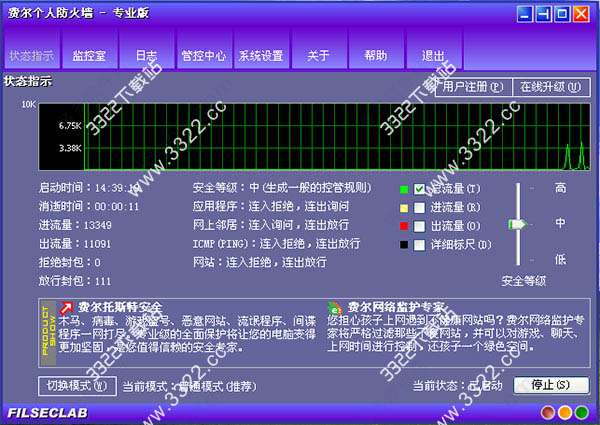600x425 pixels.
Task: Click the orange status light icon
Action: (565, 413)
